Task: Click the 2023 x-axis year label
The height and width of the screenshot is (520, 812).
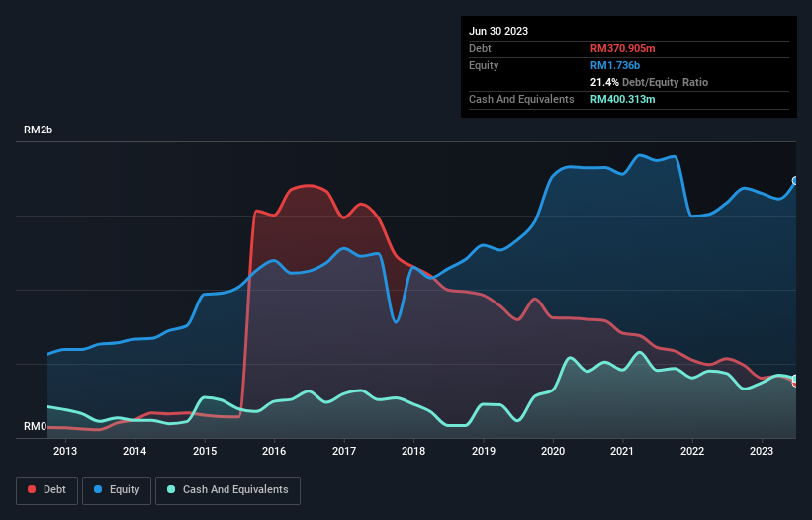Action: 762,451
